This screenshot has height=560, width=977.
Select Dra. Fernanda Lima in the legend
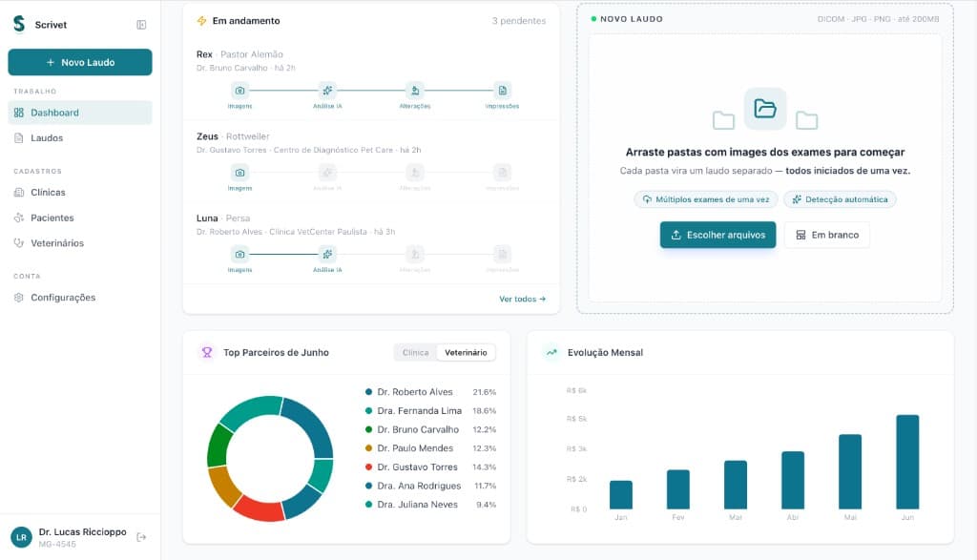(x=430, y=410)
